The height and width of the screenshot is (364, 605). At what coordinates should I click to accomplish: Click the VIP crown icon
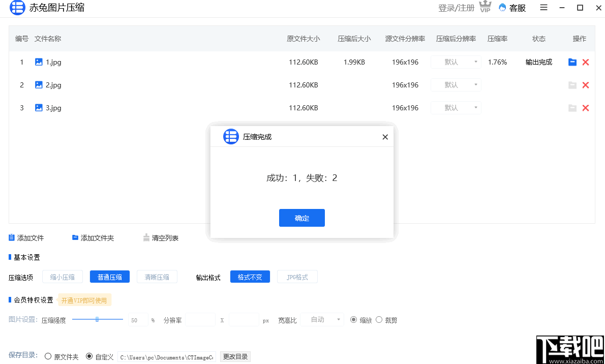coord(485,7)
